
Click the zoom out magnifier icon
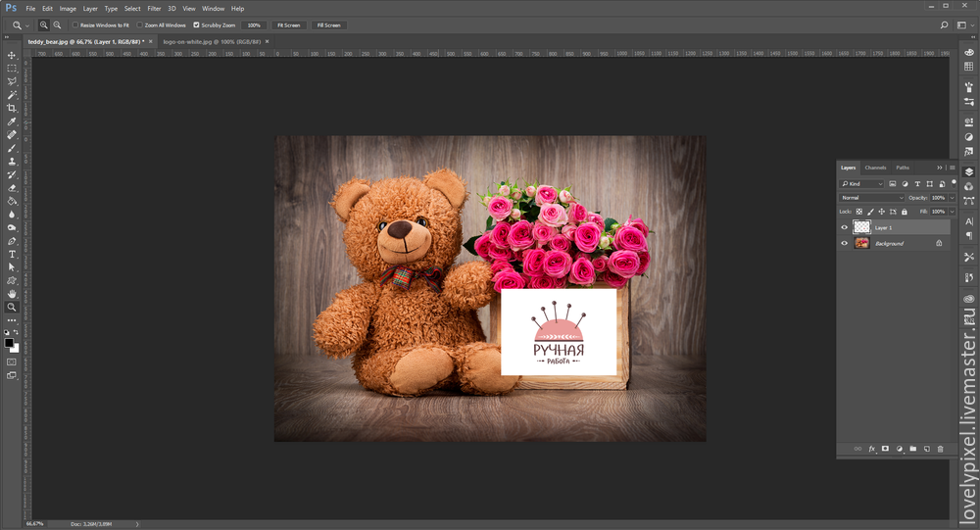58,24
